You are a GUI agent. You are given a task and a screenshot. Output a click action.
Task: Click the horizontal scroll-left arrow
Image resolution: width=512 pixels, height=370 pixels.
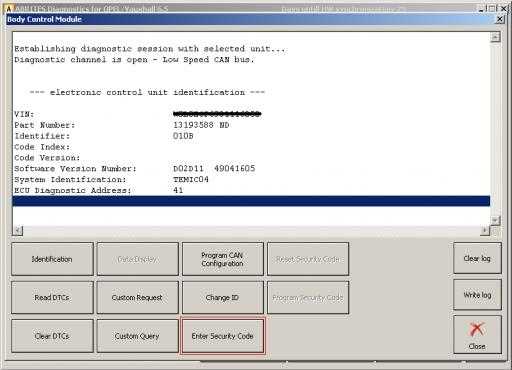pyautogui.click(x=18, y=230)
